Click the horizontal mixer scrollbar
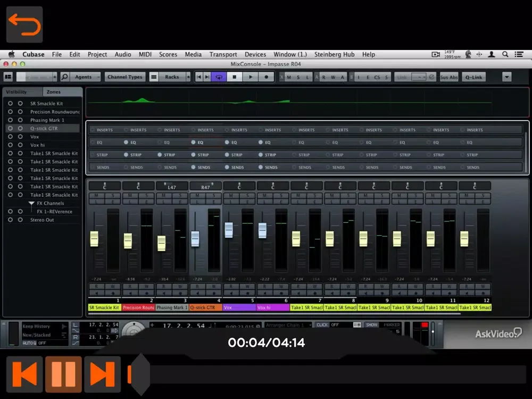532x399 pixels. 274,314
